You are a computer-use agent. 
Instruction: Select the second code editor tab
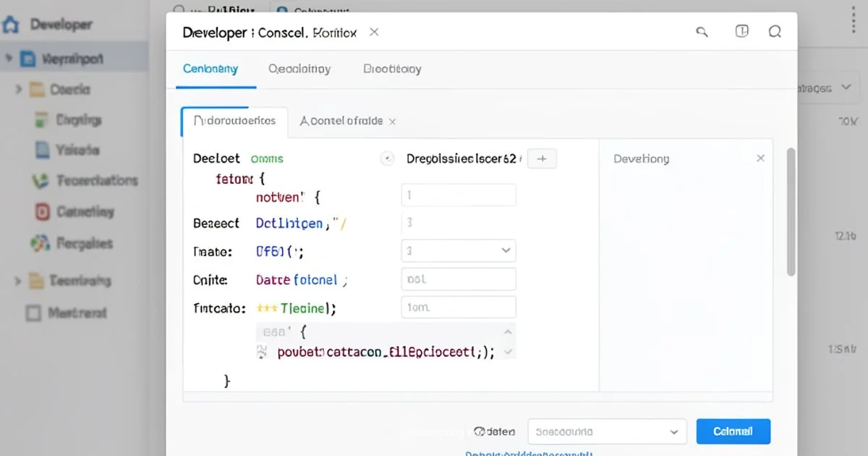pos(341,121)
